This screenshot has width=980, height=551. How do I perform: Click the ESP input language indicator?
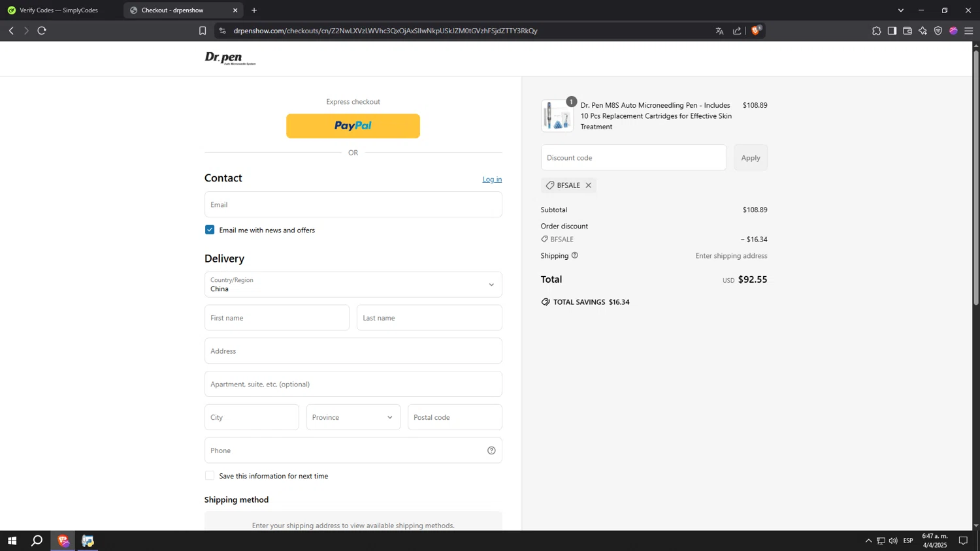[908, 541]
